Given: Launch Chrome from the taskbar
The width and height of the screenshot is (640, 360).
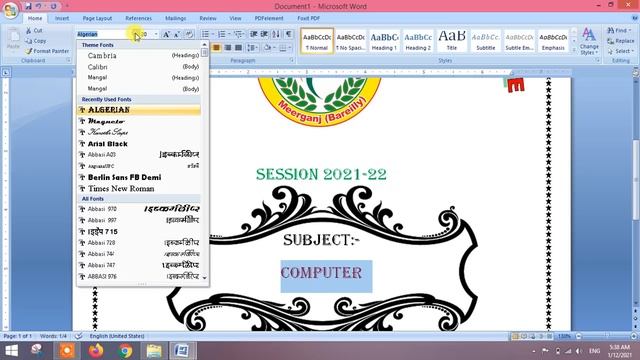Looking at the screenshot, I should tap(125, 351).
